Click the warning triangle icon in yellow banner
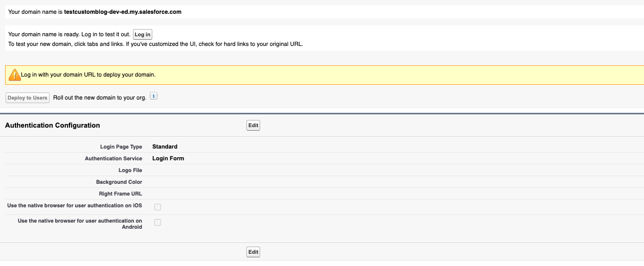The image size is (644, 266). click(x=14, y=75)
